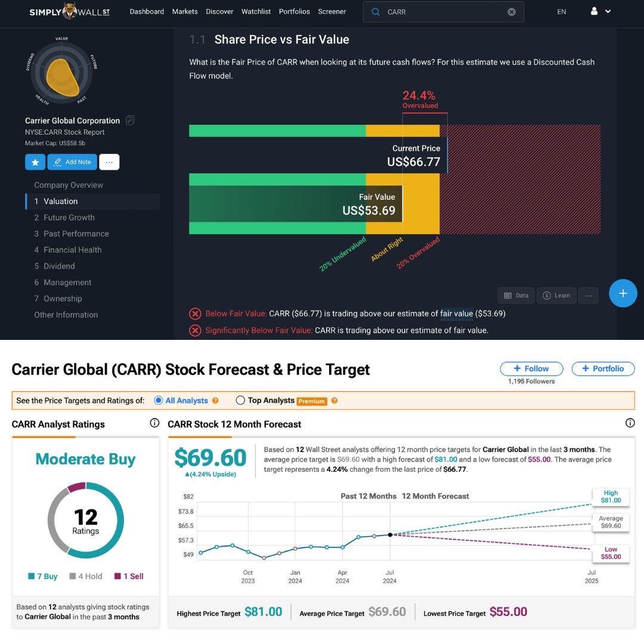Expand the account dropdown chevron

pyautogui.click(x=608, y=11)
